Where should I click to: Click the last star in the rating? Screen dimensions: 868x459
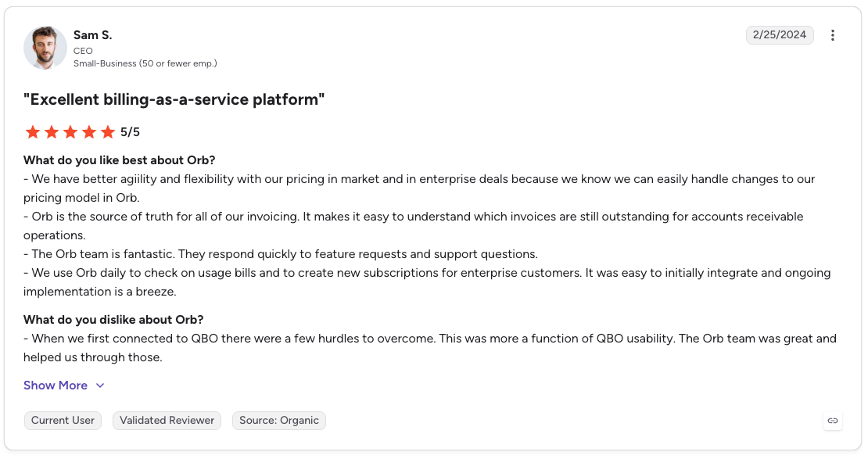pyautogui.click(x=108, y=132)
